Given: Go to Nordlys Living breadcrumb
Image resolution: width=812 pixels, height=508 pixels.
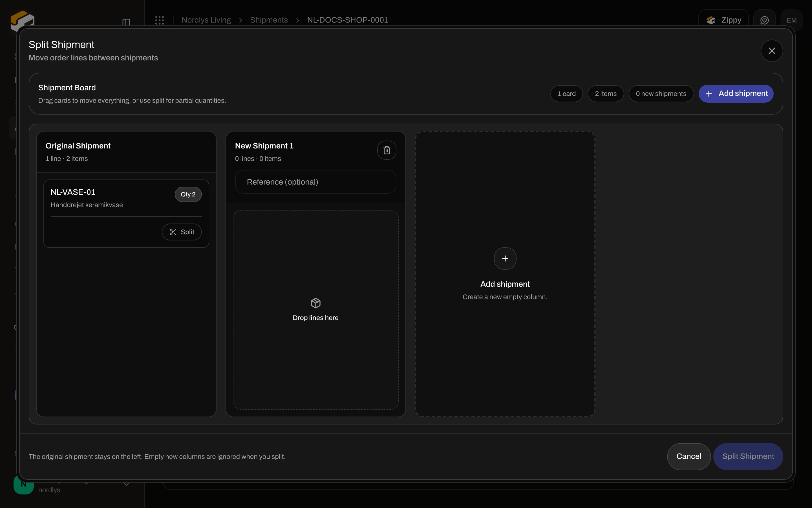Looking at the screenshot, I should tap(206, 20).
